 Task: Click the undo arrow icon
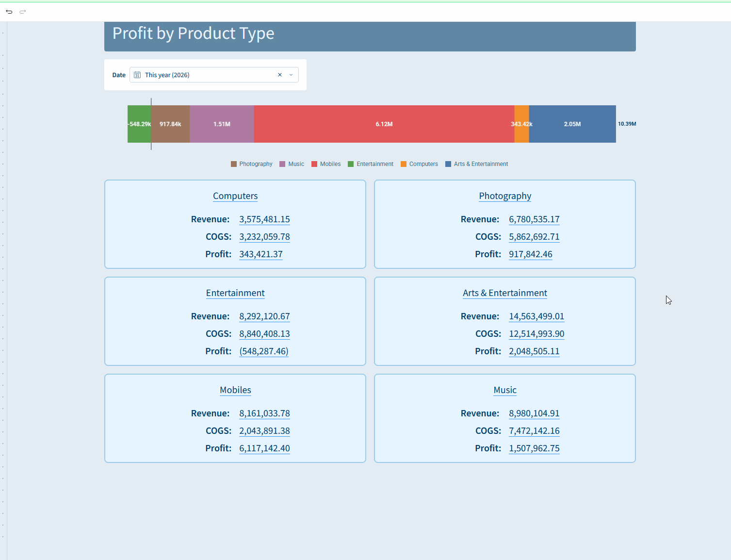[9, 12]
